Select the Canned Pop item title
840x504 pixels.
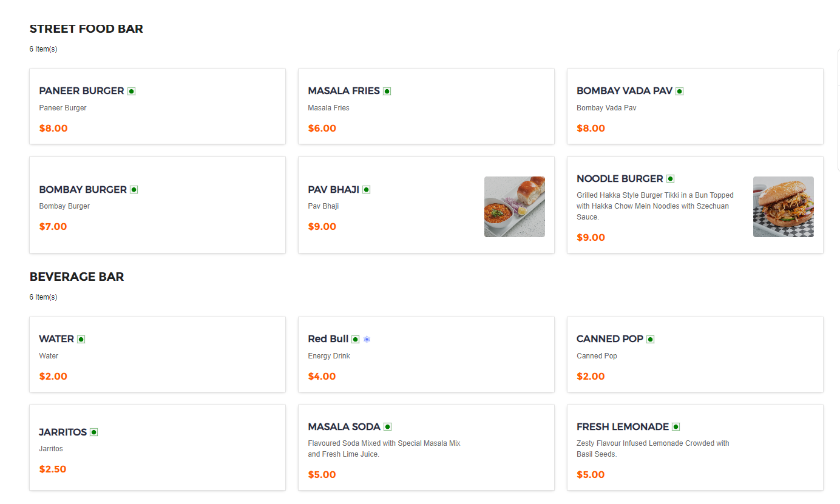click(609, 339)
